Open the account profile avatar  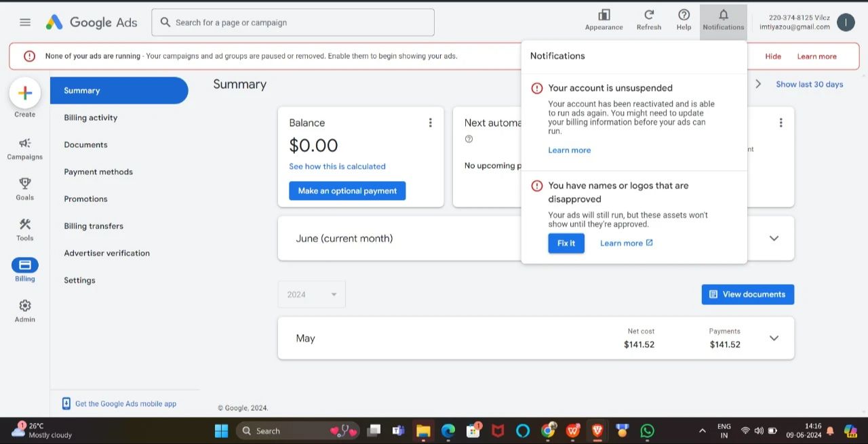pos(846,22)
